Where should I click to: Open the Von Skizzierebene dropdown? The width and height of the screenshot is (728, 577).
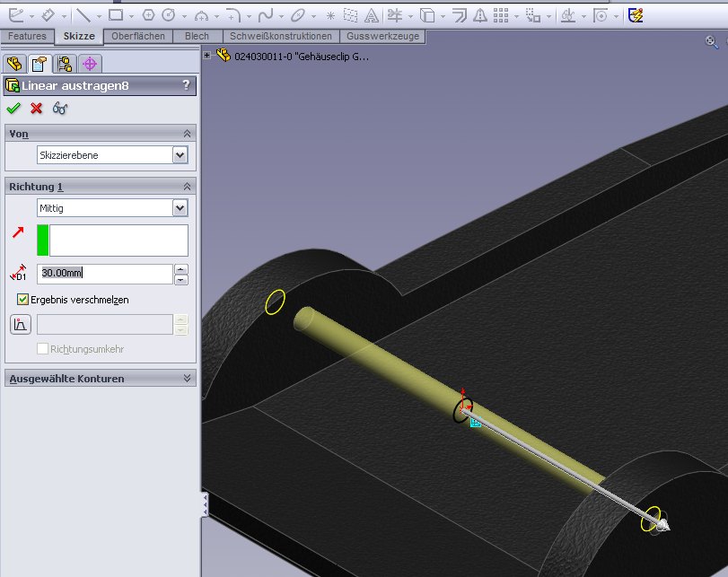[180, 155]
